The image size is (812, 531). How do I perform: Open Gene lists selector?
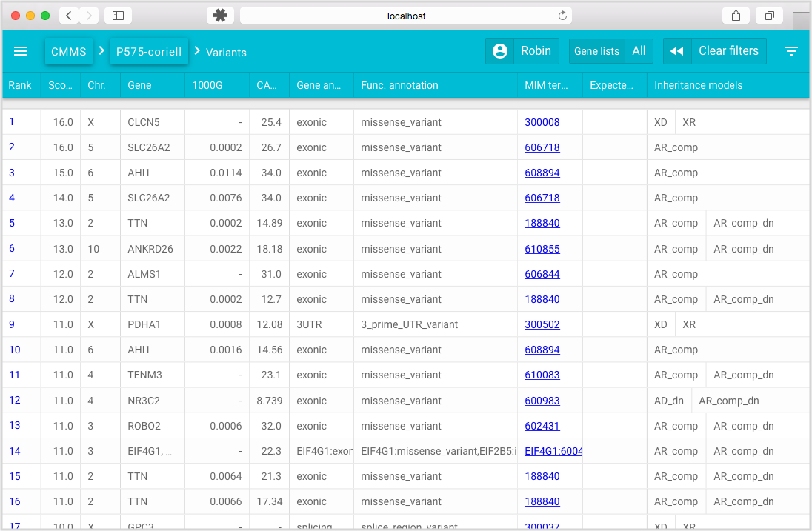pyautogui.click(x=596, y=51)
